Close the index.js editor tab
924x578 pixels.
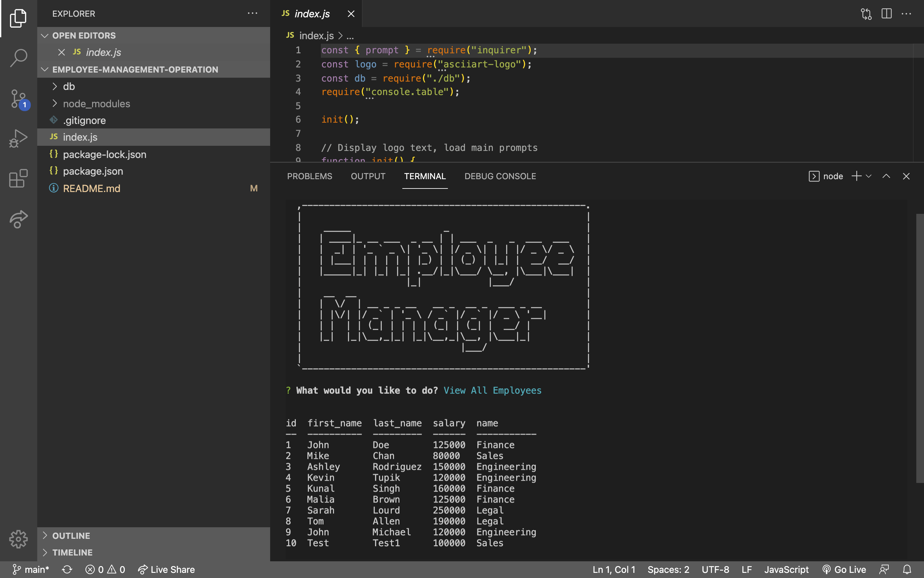click(351, 14)
